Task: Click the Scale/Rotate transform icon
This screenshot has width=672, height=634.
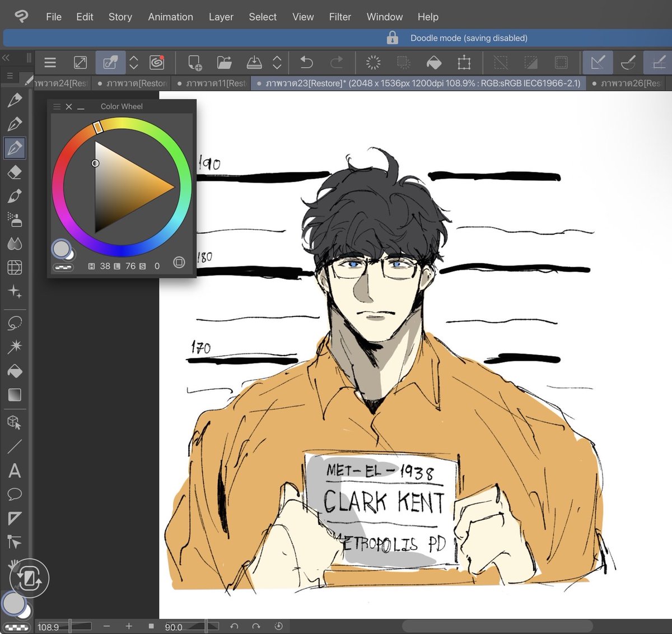Action: pos(464,63)
